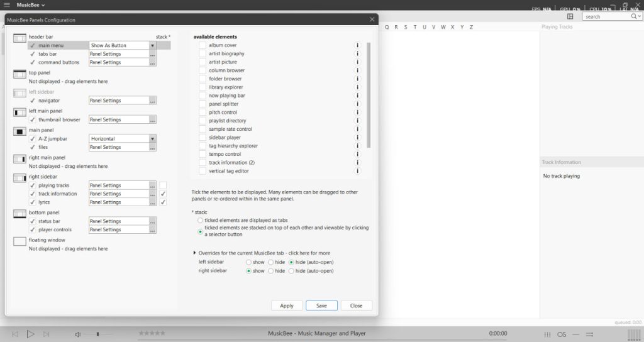Select ticked elements are displayed as tabs

[x=201, y=220]
